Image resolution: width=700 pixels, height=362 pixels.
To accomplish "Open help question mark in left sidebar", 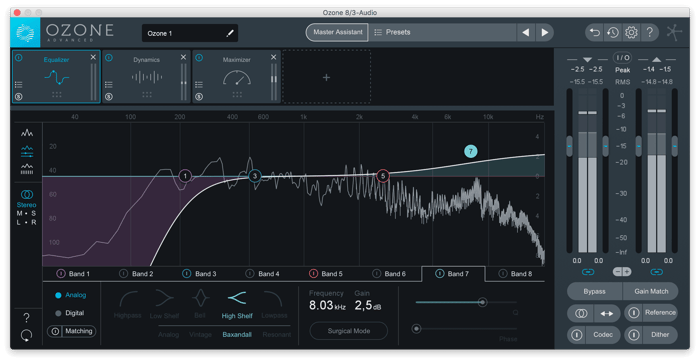I will pyautogui.click(x=26, y=318).
